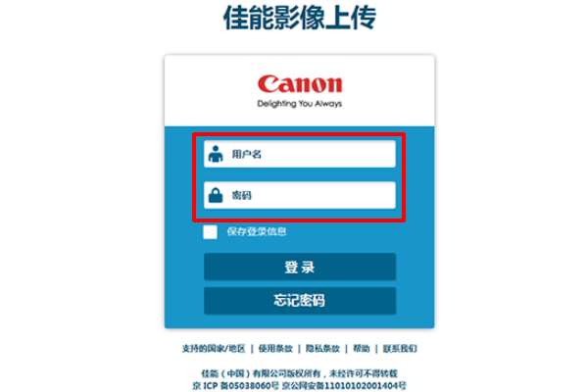Open the 支持的国家/地区 footer link
The image size is (588, 392).
click(x=214, y=349)
